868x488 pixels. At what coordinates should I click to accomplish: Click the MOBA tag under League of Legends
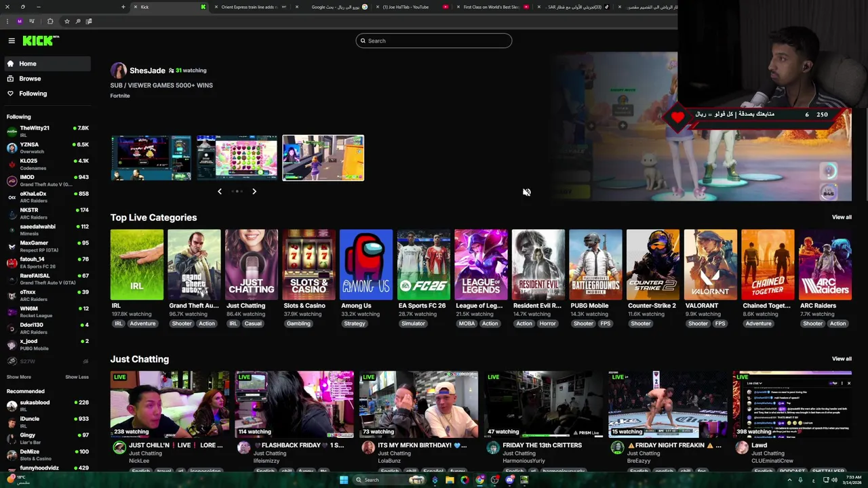[x=467, y=324]
